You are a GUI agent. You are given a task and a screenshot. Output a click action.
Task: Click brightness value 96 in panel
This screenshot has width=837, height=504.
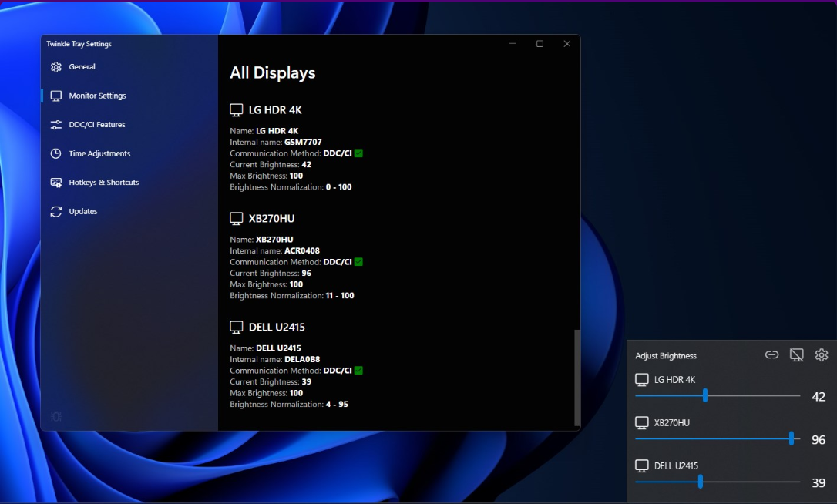tap(819, 440)
